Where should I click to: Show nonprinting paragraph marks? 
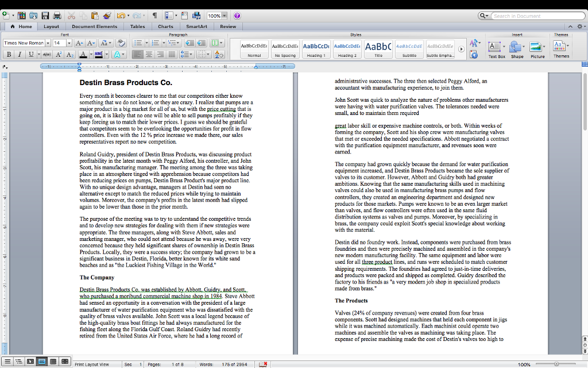point(154,16)
